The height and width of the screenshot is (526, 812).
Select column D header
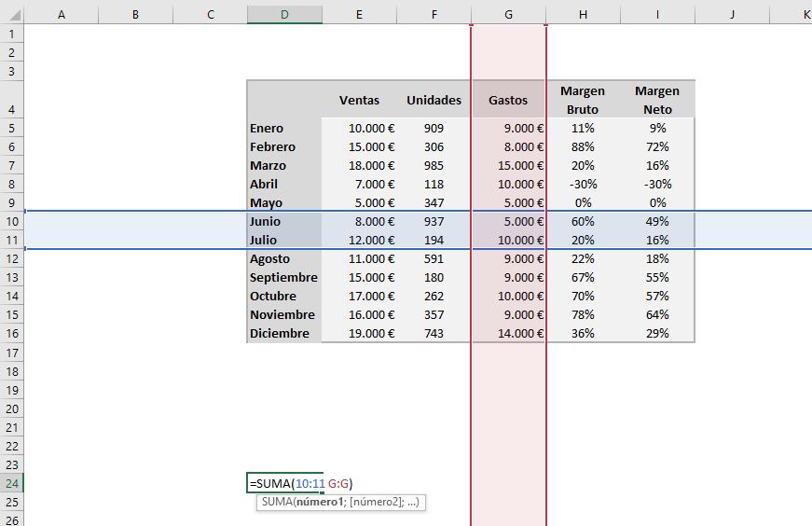(x=285, y=15)
